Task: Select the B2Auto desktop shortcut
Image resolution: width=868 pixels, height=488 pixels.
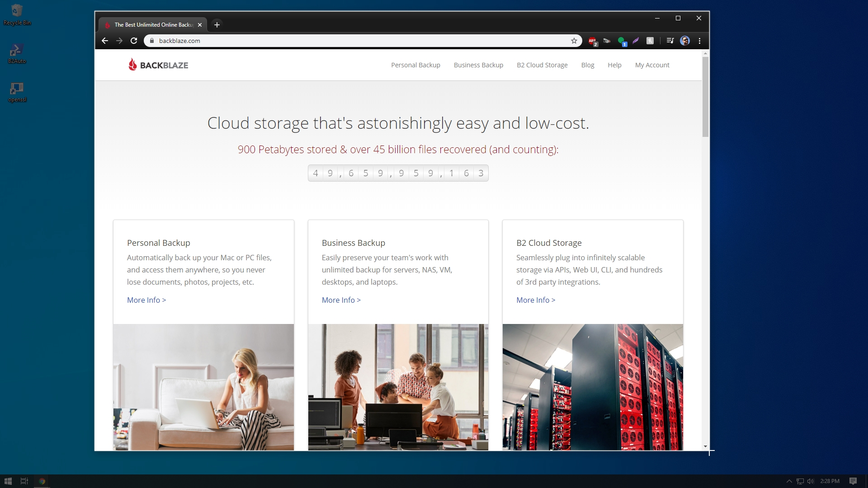Action: [x=17, y=53]
